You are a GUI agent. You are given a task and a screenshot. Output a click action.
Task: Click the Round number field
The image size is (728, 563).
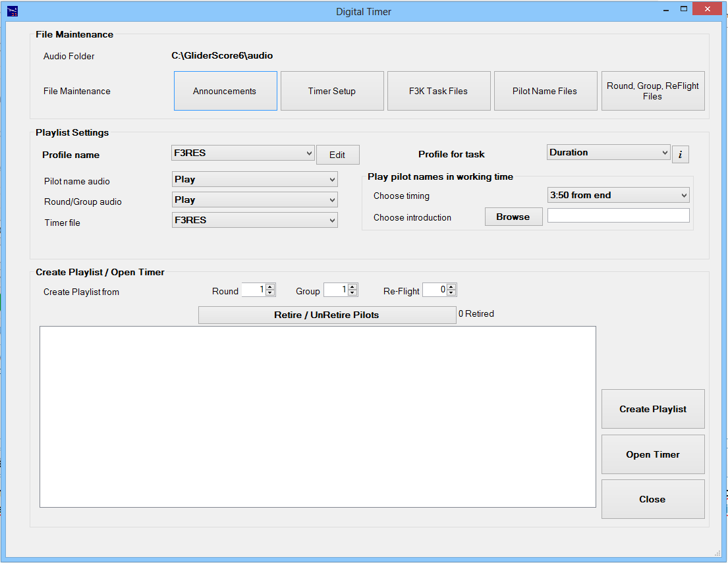tap(254, 290)
